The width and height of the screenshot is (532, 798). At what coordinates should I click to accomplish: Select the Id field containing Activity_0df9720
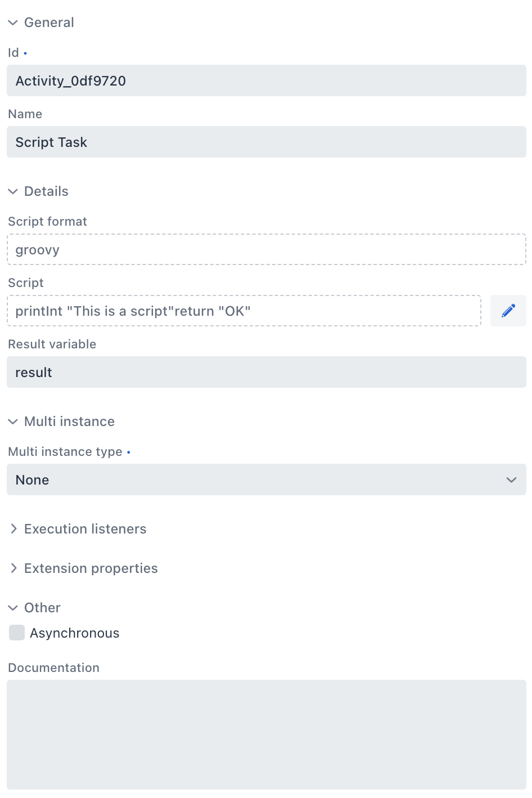266,80
